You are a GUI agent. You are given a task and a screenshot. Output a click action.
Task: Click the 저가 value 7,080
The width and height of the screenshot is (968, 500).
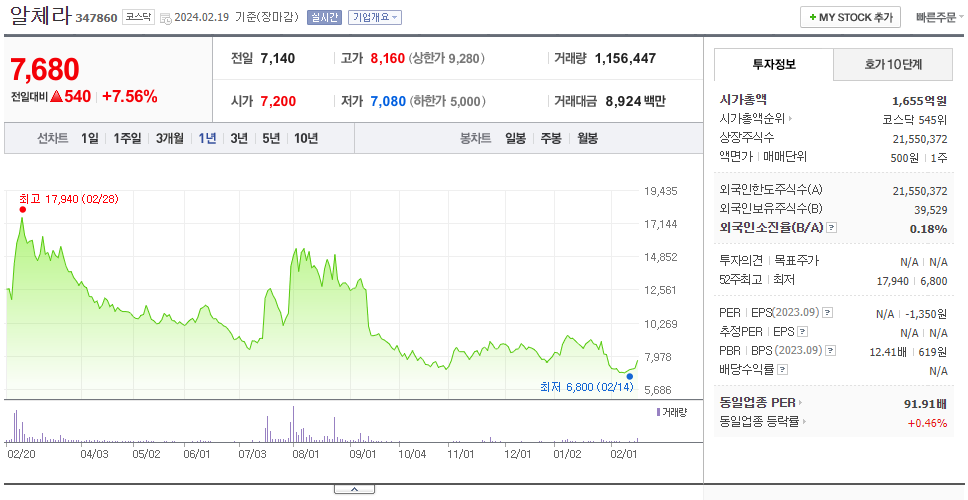point(388,101)
